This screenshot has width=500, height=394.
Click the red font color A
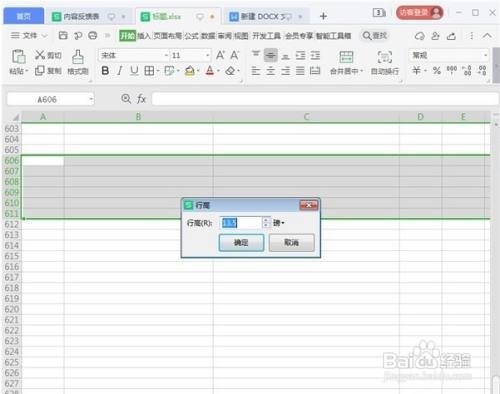pos(210,71)
